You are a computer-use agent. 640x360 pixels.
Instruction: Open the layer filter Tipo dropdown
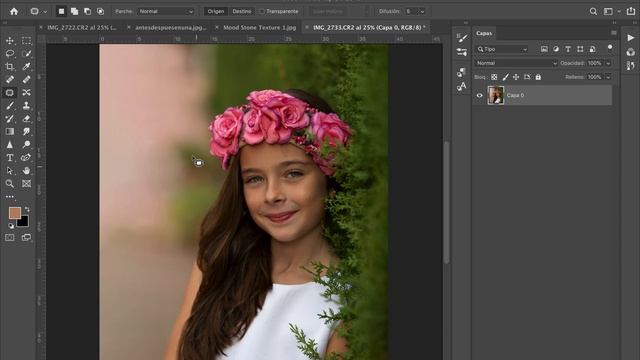pos(502,49)
